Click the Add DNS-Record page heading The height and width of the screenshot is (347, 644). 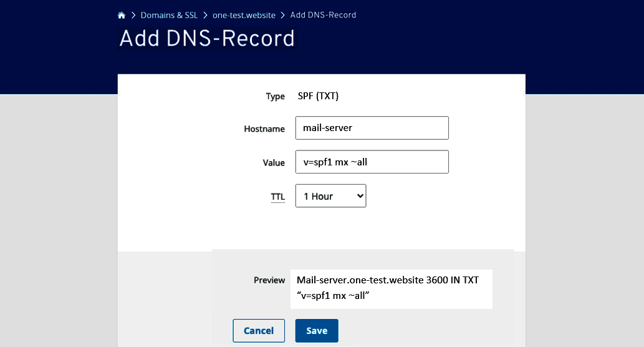pos(207,39)
